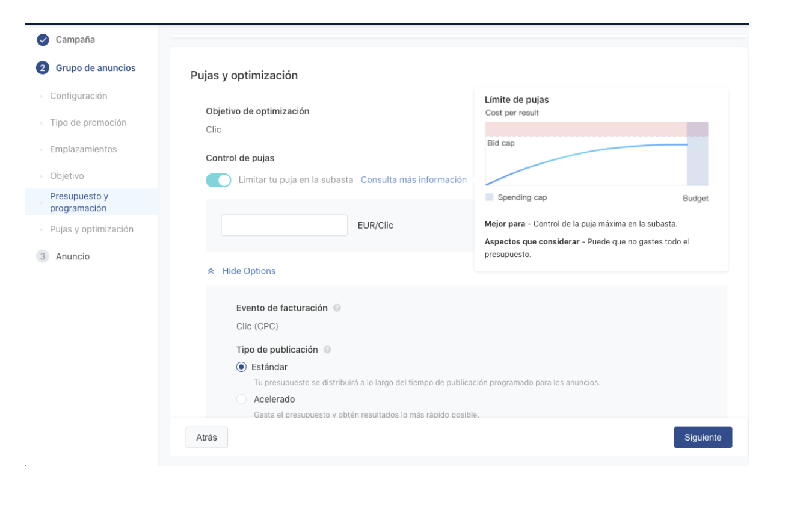Open Consulta más información link
The height and width of the screenshot is (526, 812).
click(414, 180)
